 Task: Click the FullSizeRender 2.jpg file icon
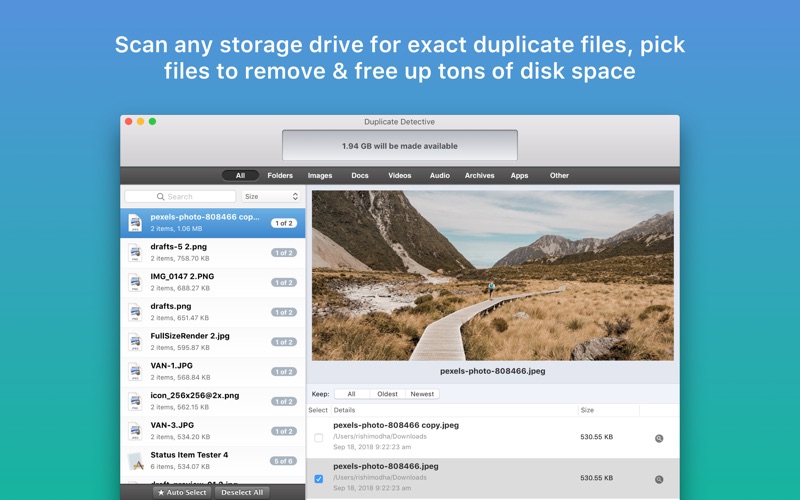pos(134,342)
